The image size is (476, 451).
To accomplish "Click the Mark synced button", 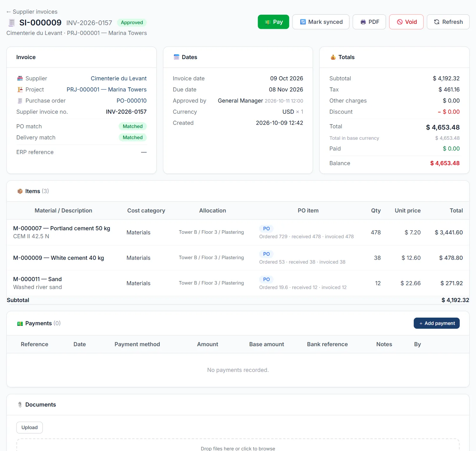I will [x=321, y=22].
